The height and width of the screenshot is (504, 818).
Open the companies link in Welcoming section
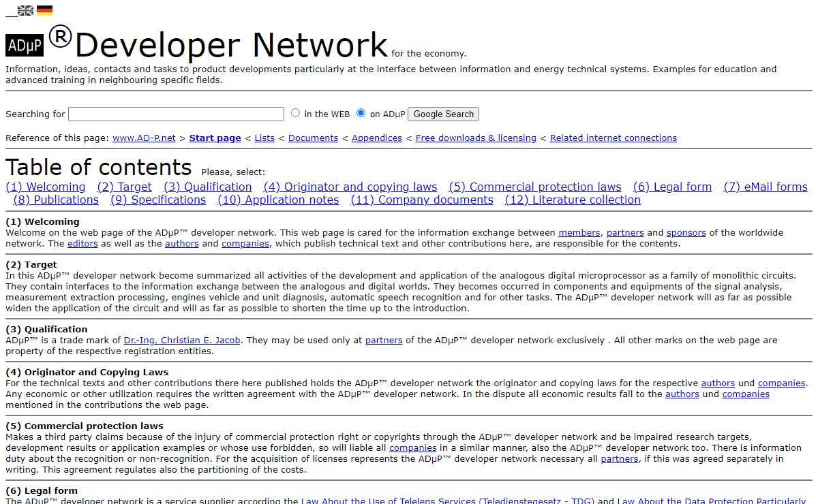click(x=245, y=243)
